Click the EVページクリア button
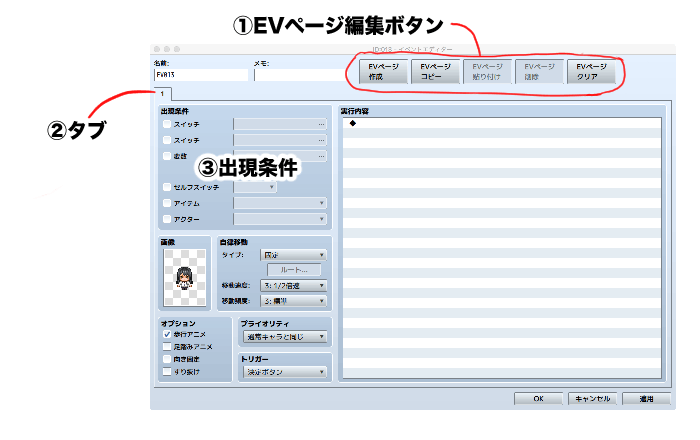Image resolution: width=700 pixels, height=440 pixels. coord(591,71)
